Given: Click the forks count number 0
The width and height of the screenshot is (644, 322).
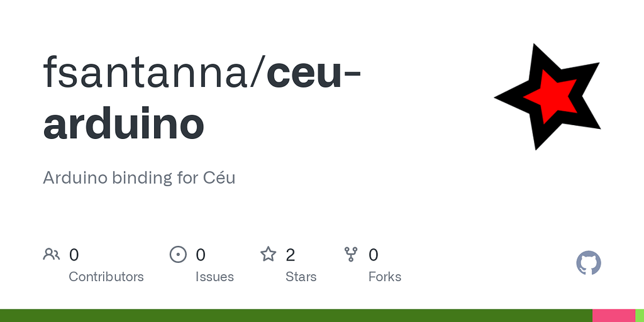Looking at the screenshot, I should (373, 255).
